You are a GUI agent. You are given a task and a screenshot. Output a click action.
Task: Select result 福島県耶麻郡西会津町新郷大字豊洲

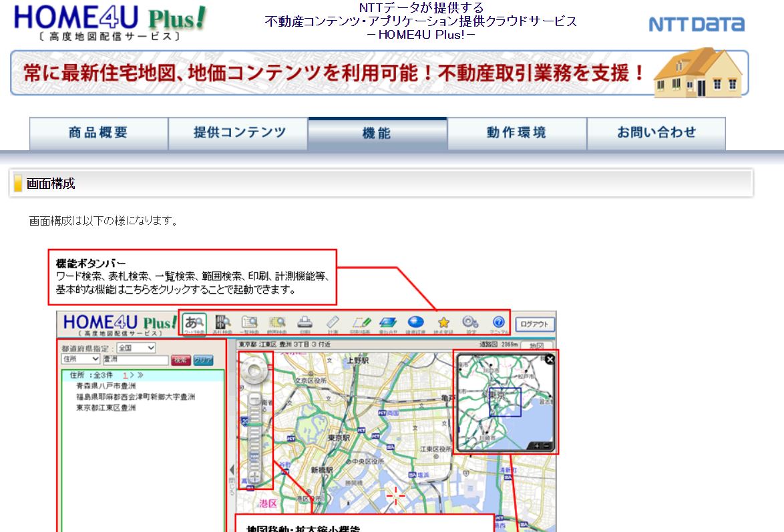point(136,396)
